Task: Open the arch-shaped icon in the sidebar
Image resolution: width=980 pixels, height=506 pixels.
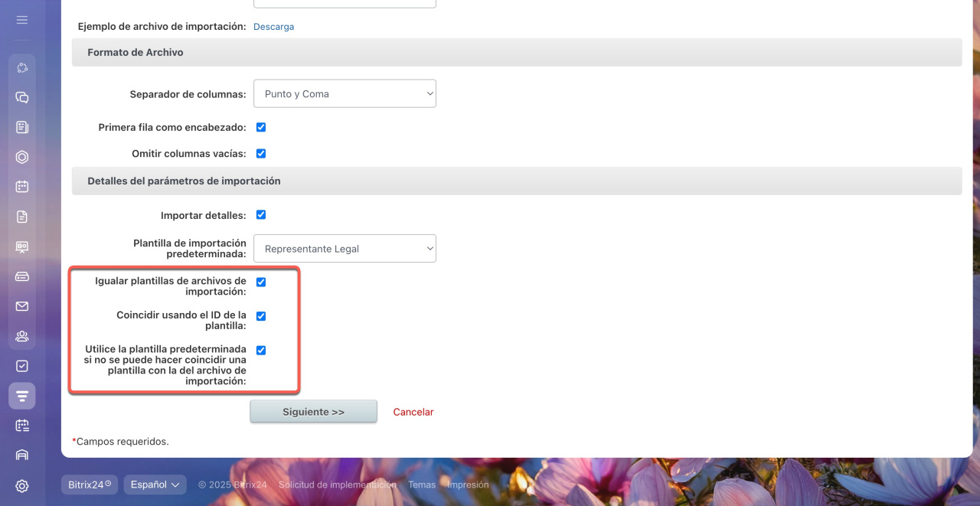Action: pos(21,455)
